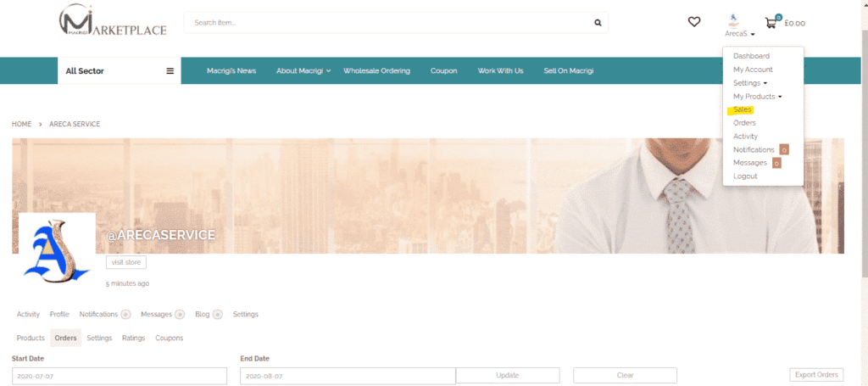Open the profile Messages tab
Image resolution: width=868 pixels, height=386 pixels.
157,315
